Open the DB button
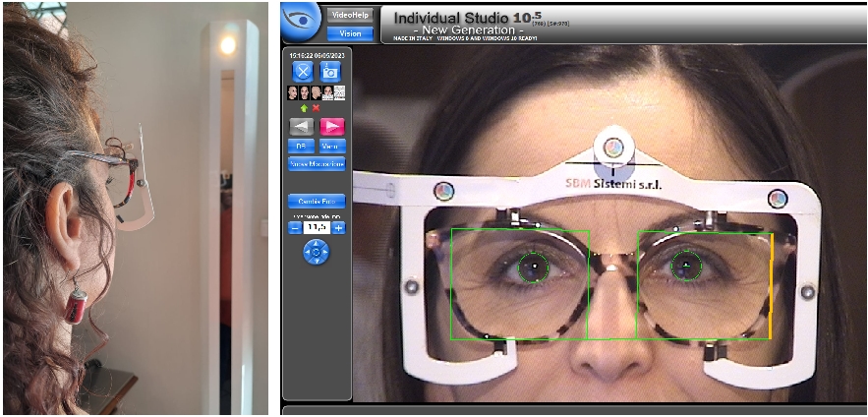This screenshot has width=868, height=417. (x=302, y=147)
